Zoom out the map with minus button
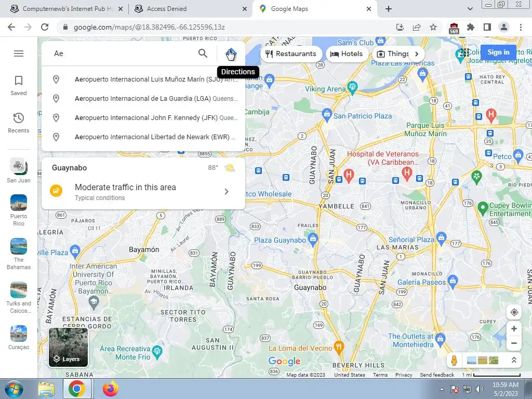532x399 pixels. click(514, 343)
